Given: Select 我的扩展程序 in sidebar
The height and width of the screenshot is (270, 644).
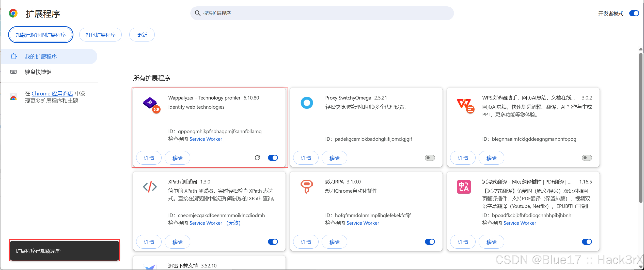Looking at the screenshot, I should [49, 56].
